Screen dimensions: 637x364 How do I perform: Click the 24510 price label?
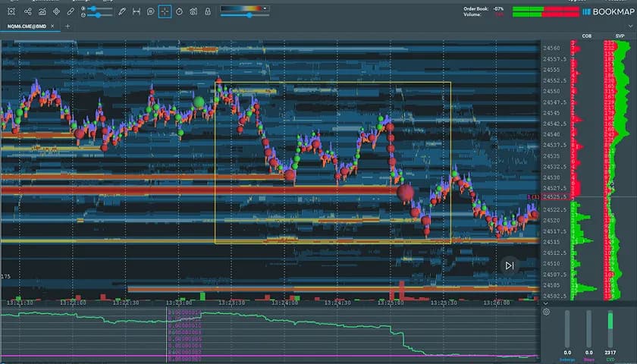551,264
